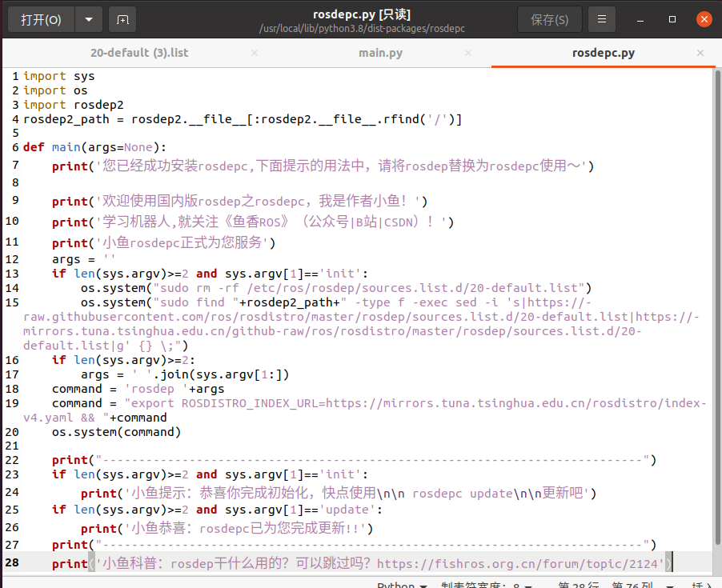Viewport: 722px width, 588px height.
Task: Click the print line '欢迎使用国内版rosdep之rosdepc'
Action: 239,201
